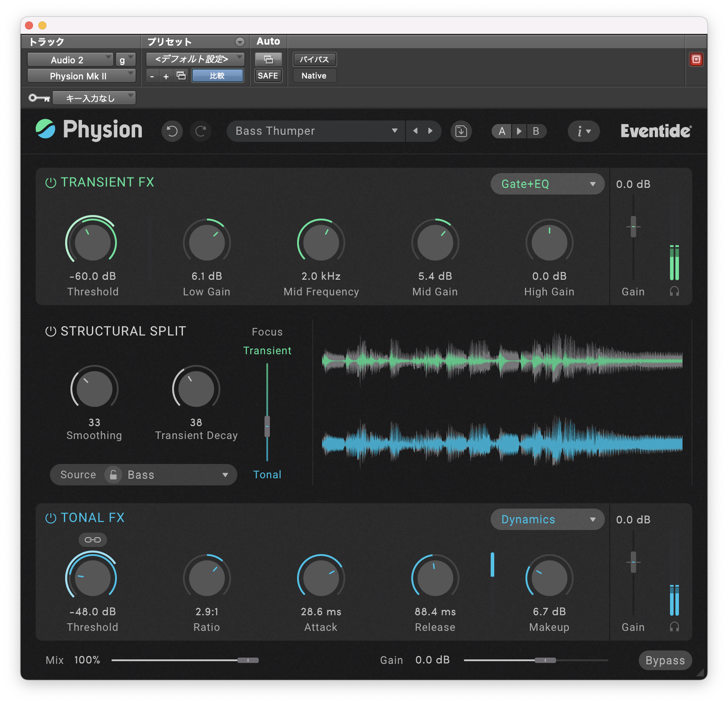Click the Eventide logo
The height and width of the screenshot is (704, 728).
click(656, 131)
